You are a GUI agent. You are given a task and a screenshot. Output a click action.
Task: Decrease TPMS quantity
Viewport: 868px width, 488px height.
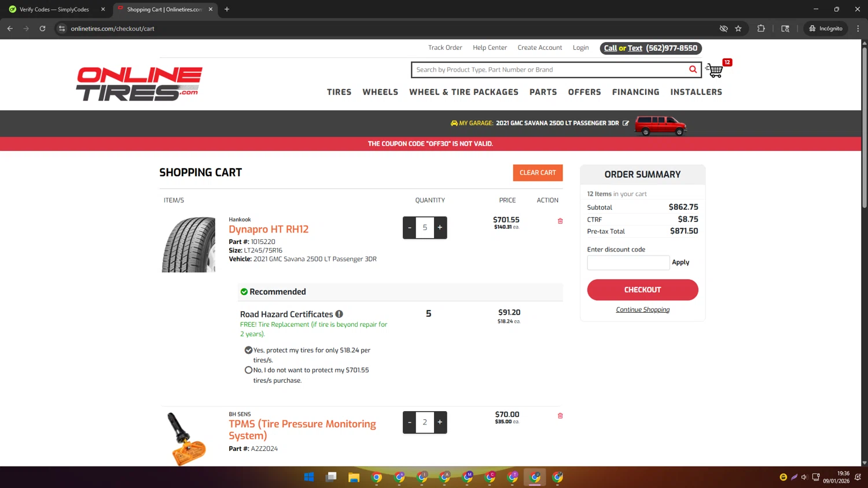tap(410, 422)
